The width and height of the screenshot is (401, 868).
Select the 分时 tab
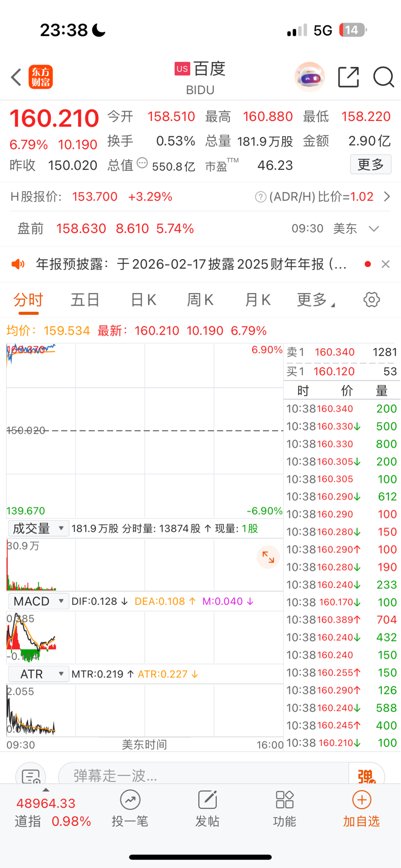28,300
